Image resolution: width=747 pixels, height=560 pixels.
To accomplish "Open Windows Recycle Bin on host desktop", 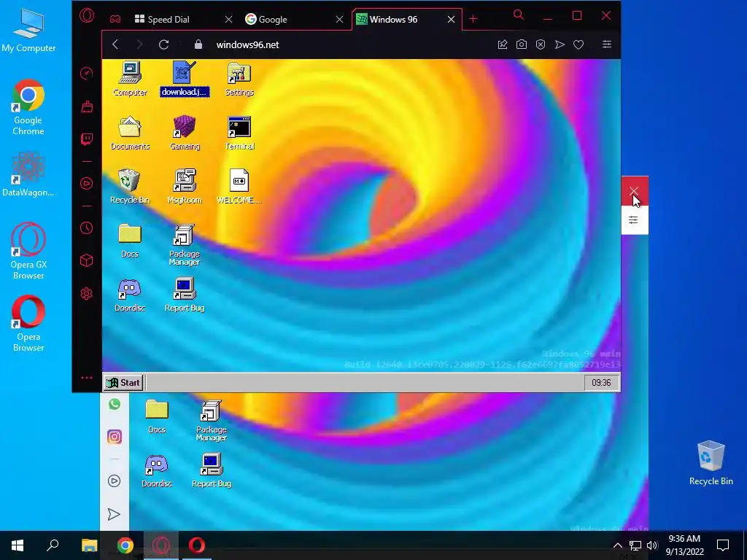I will (711, 463).
